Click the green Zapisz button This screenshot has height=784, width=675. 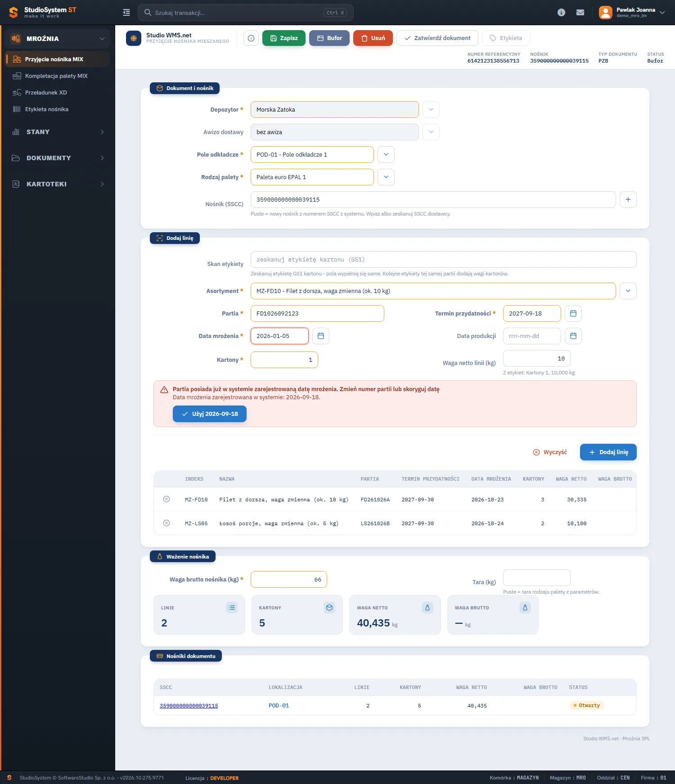[x=284, y=38]
